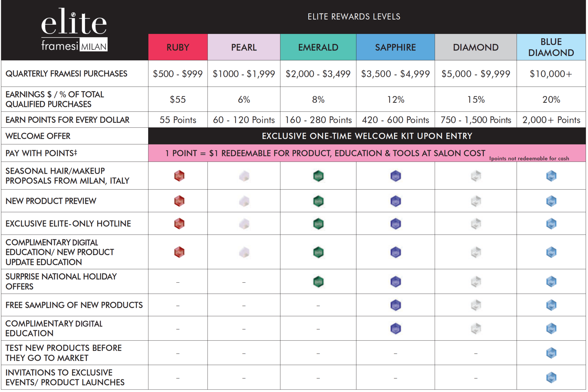
Task: Click the Sapphire gem in Free Sampling row
Action: 395,305
